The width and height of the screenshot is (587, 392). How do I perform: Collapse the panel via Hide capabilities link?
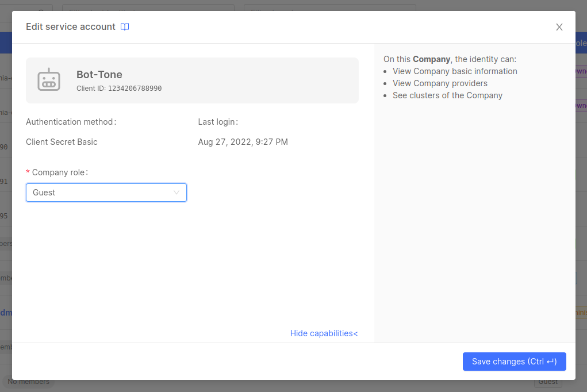(x=324, y=333)
